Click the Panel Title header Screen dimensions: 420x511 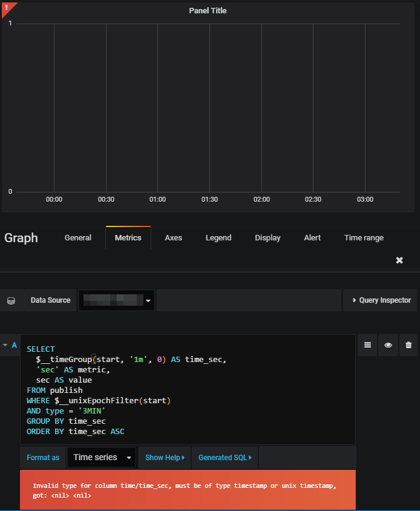pos(208,10)
